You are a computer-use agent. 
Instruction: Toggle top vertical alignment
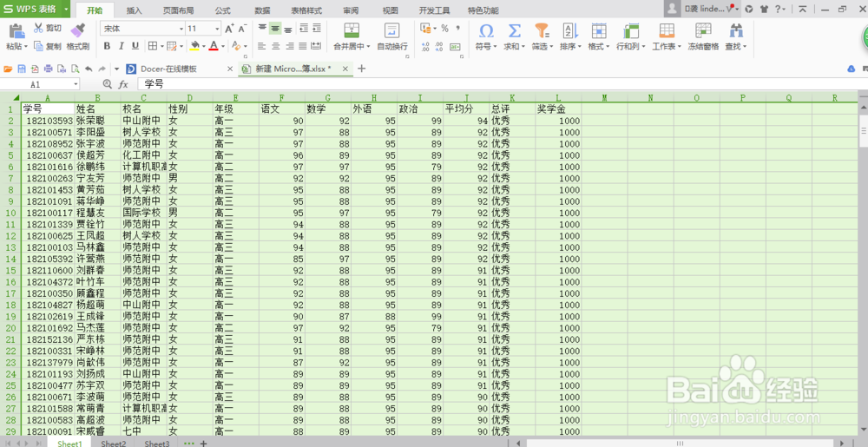[262, 29]
